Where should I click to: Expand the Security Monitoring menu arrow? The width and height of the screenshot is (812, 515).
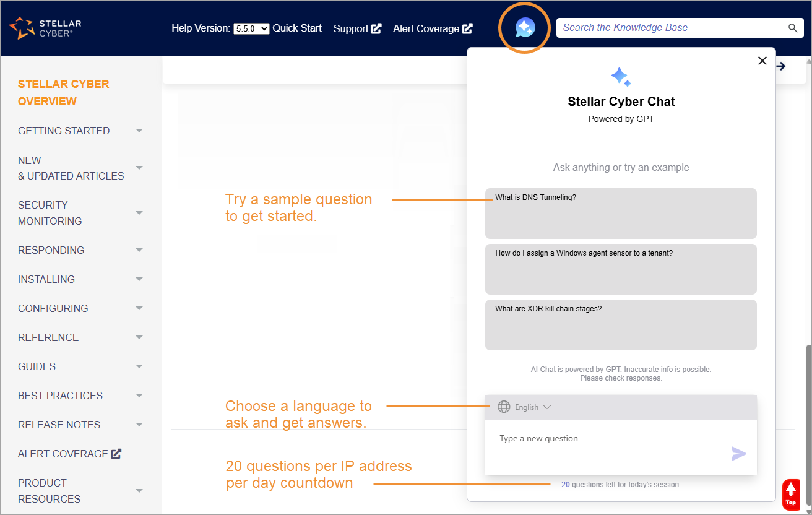tap(139, 213)
